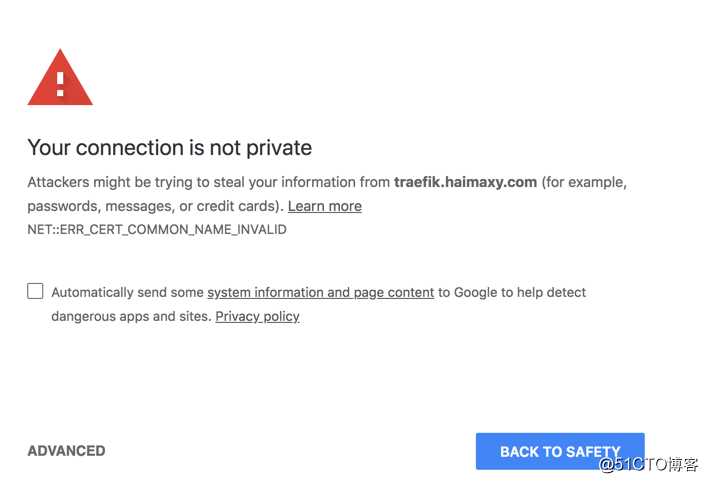Click the word 'private' in the heading
The width and height of the screenshot is (708, 483).
(x=279, y=148)
